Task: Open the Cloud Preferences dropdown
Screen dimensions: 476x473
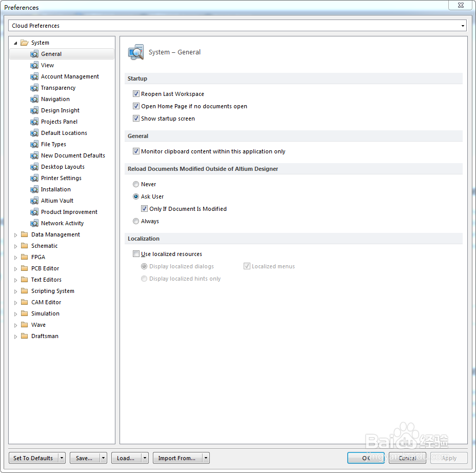Action: pyautogui.click(x=463, y=26)
